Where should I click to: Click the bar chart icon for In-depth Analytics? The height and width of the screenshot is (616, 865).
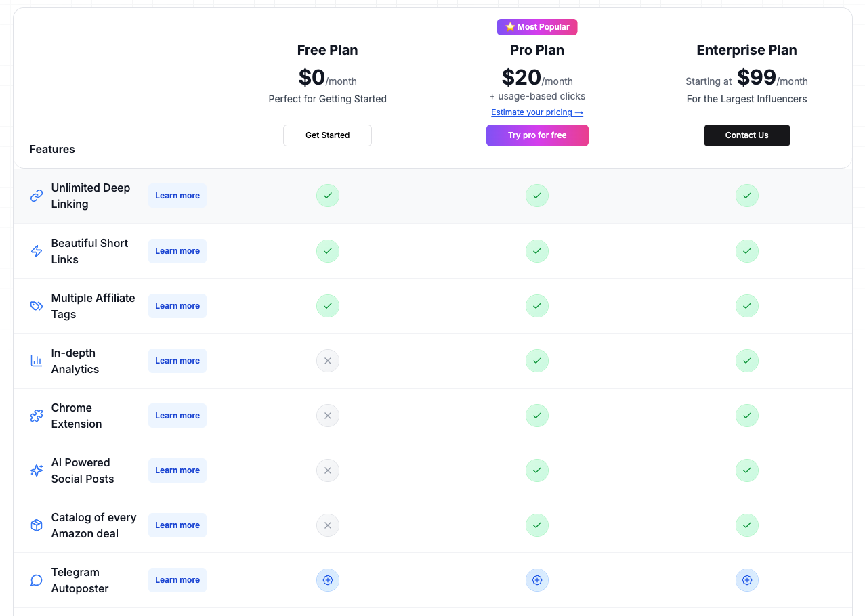(x=37, y=361)
